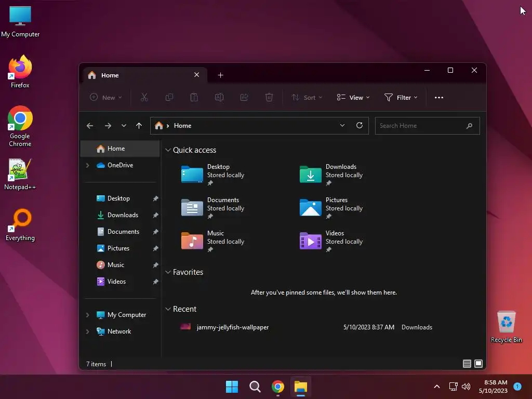This screenshot has width=532, height=399.
Task: Expand My Computer tree node
Action: point(87,315)
